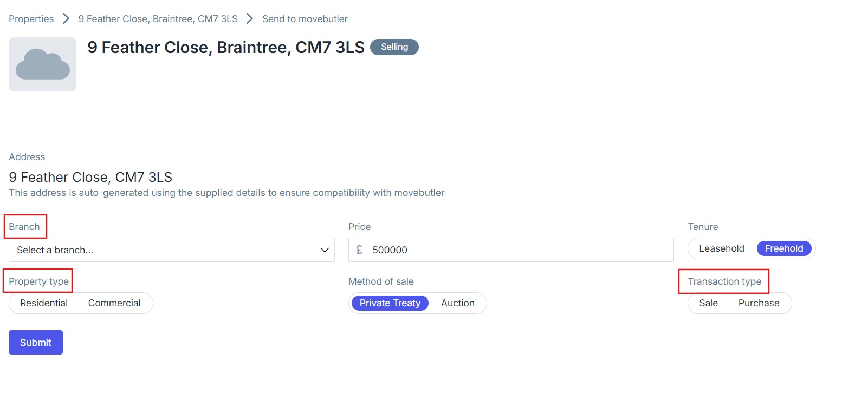This screenshot has height=407, width=868.
Task: Click the cloud placeholder property image
Action: coord(42,64)
